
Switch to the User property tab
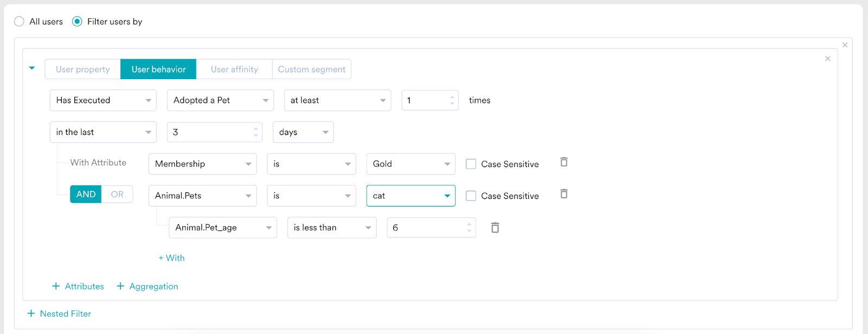click(83, 69)
